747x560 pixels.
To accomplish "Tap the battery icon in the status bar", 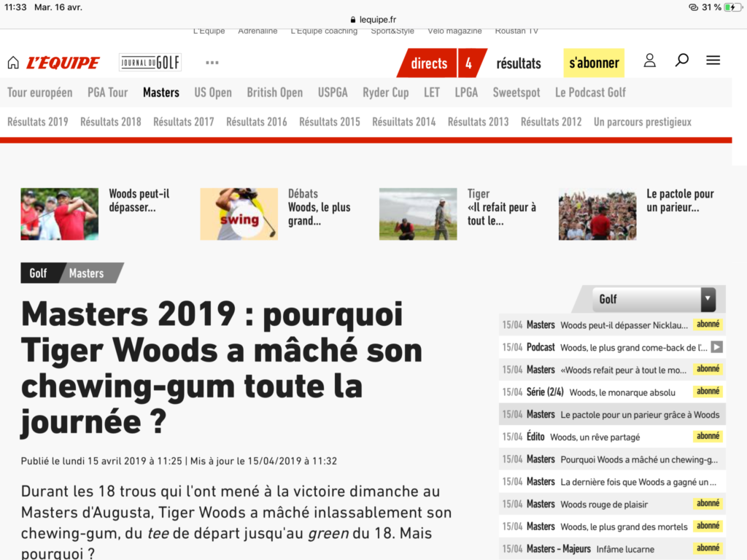I will tap(732, 7).
